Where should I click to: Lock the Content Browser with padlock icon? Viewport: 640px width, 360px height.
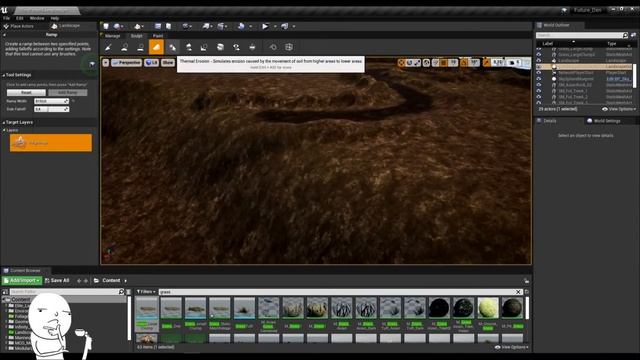(527, 281)
